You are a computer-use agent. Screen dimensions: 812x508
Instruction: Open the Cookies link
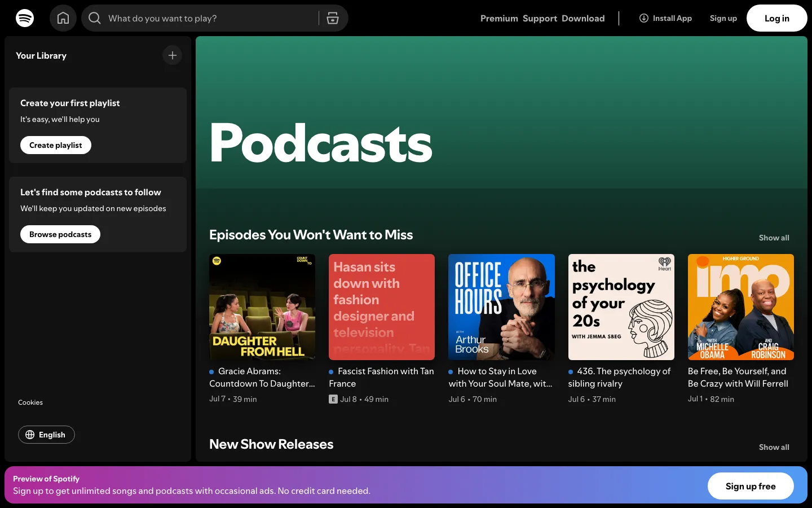click(30, 402)
